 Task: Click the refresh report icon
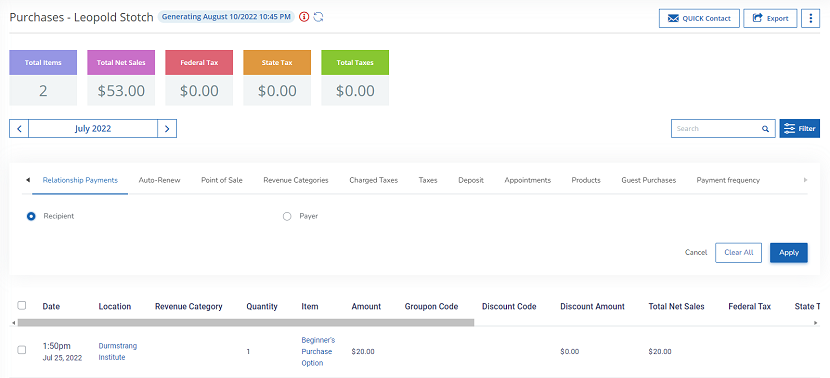pos(318,17)
